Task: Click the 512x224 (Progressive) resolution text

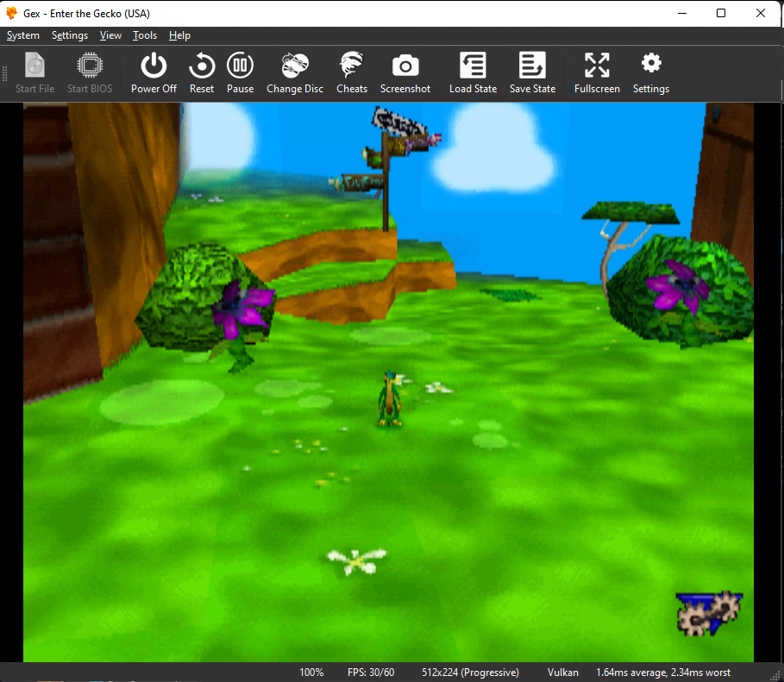Action: [x=470, y=673]
